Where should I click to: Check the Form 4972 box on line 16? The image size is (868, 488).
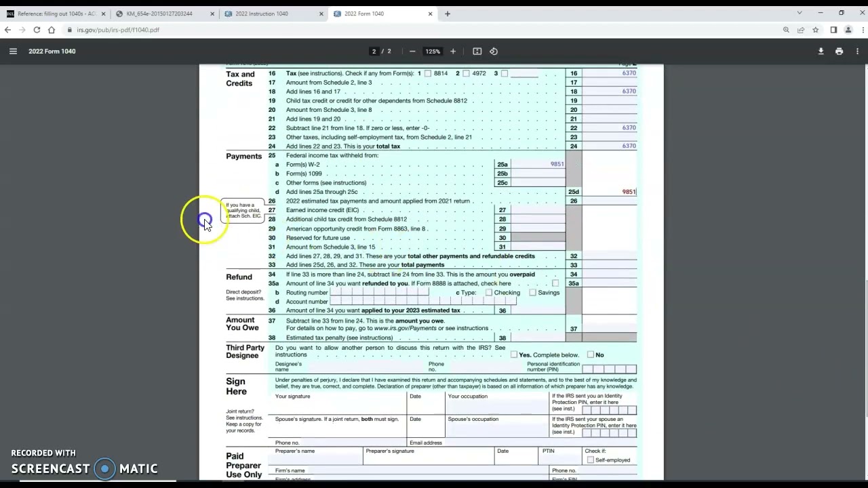(466, 73)
